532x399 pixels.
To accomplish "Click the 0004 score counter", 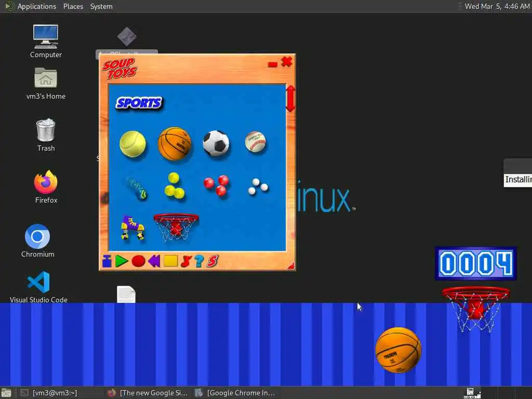I will click(476, 263).
